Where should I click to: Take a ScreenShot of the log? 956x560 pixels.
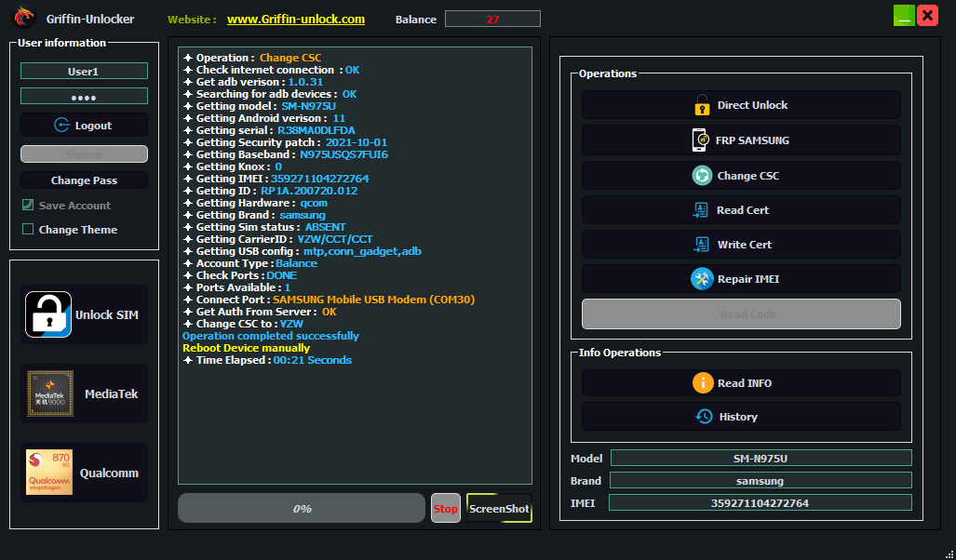(x=499, y=508)
